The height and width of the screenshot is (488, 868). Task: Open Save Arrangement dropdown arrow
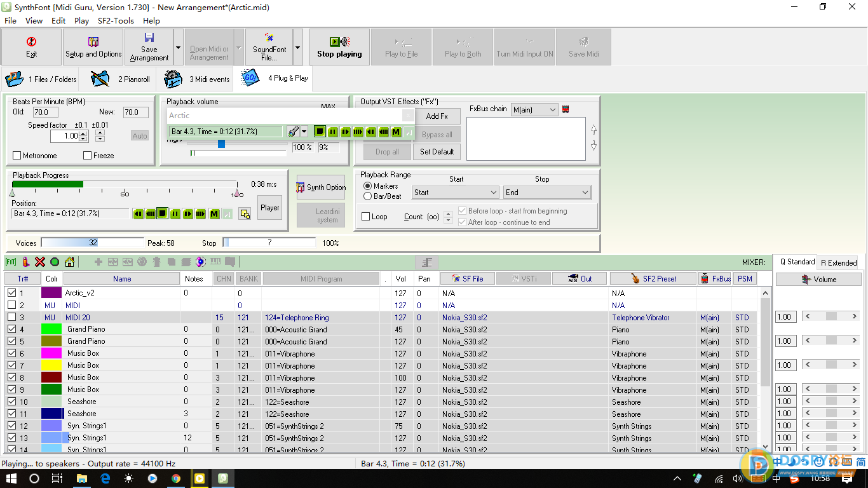pos(179,47)
